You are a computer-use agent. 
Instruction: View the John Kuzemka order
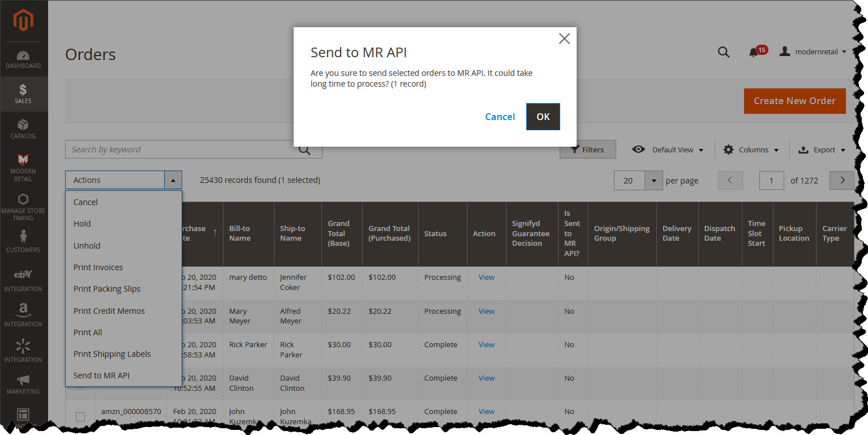[487, 411]
